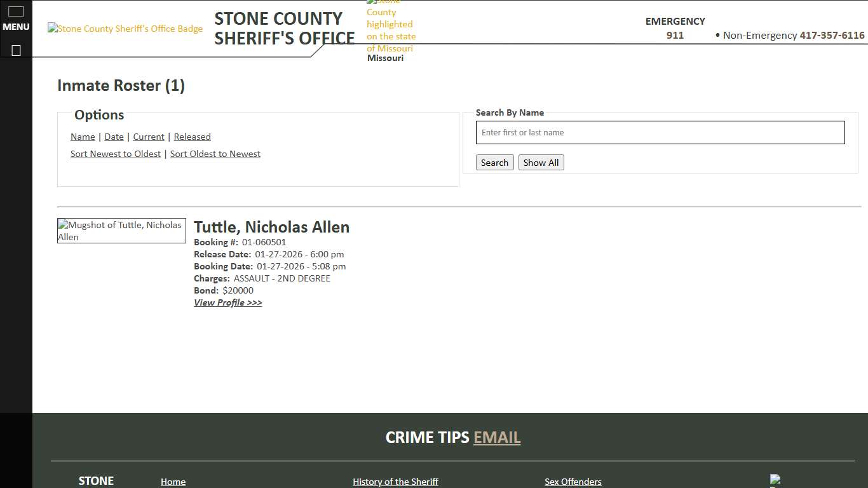868x488 pixels.
Task: Sort Newest to Oldest
Action: coord(116,154)
